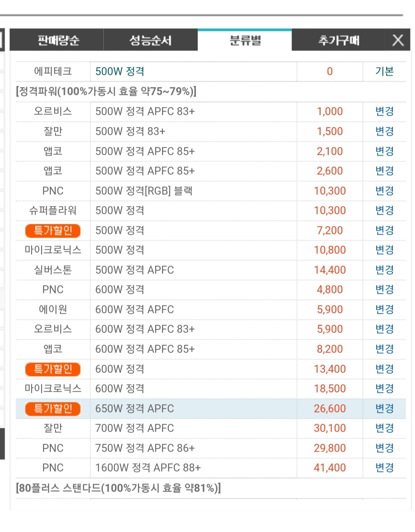Click 기본 link in 에피테크 row
Viewport: 415px width, 532px height.
(384, 72)
